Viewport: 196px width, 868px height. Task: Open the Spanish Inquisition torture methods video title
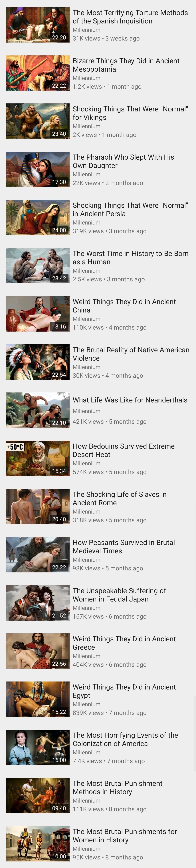[x=130, y=17]
